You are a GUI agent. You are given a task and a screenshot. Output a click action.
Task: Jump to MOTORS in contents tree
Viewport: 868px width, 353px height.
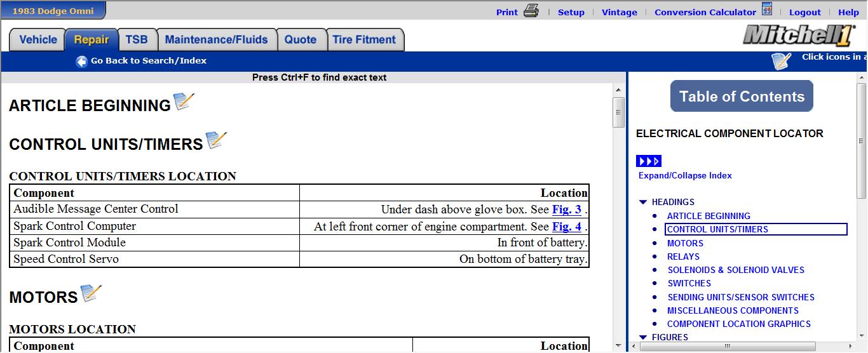pos(685,243)
